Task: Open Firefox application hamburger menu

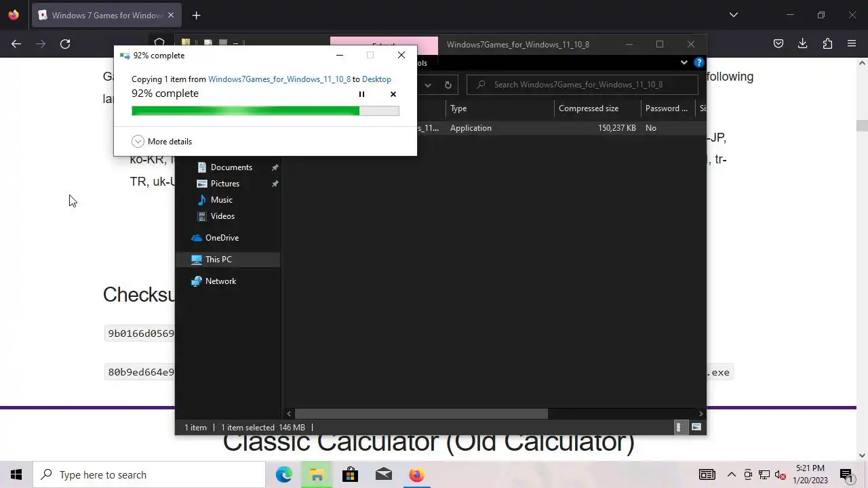Action: (852, 44)
